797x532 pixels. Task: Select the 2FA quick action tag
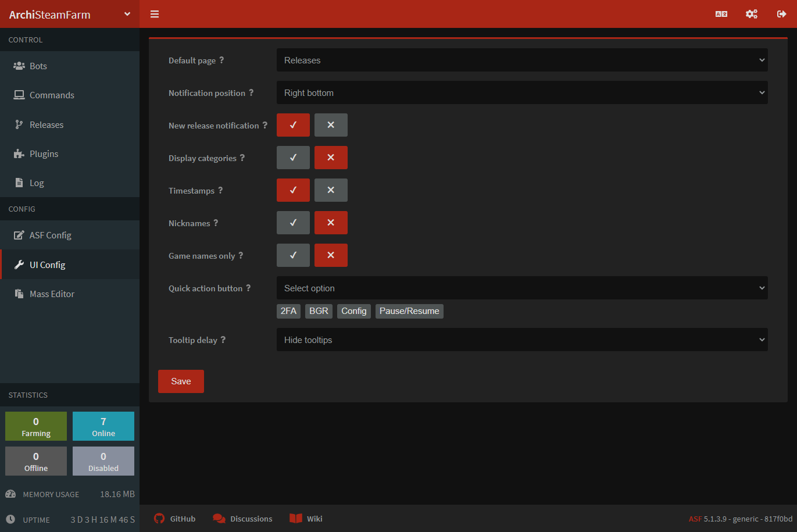point(288,311)
